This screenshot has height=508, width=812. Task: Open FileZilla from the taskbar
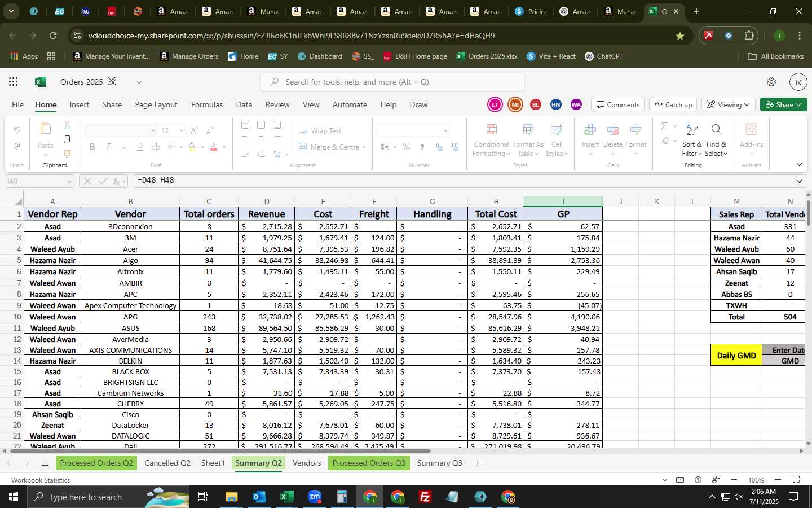[x=425, y=497]
